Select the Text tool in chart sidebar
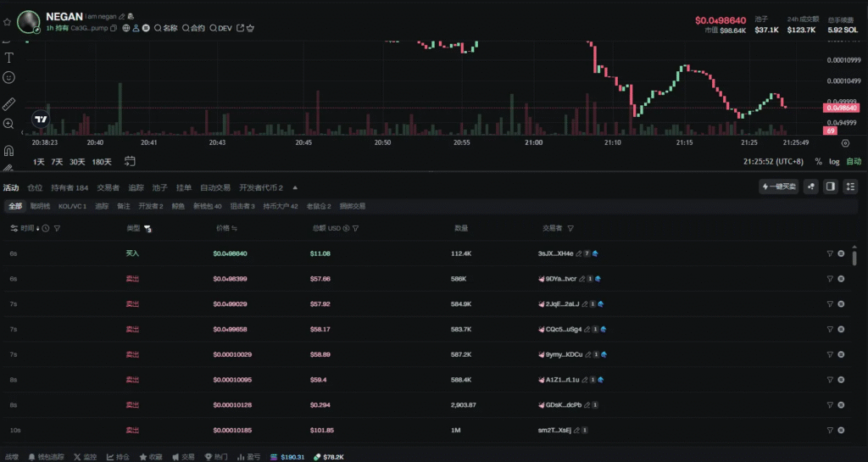The image size is (868, 462). tap(9, 58)
